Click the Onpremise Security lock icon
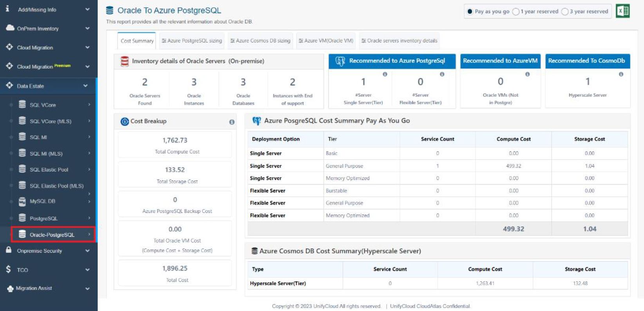The width and height of the screenshot is (644, 311). click(9, 250)
